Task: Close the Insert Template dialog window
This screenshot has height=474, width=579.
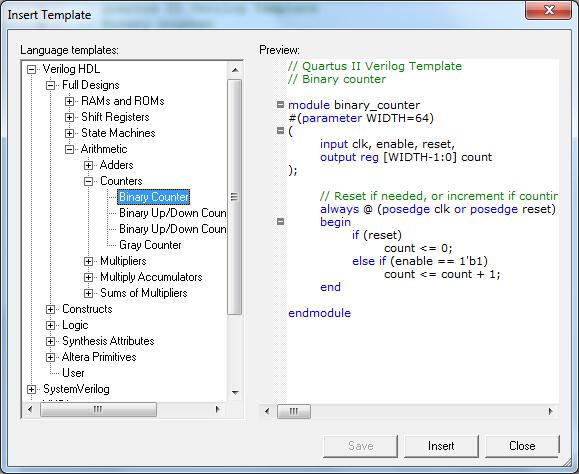Action: [549, 10]
